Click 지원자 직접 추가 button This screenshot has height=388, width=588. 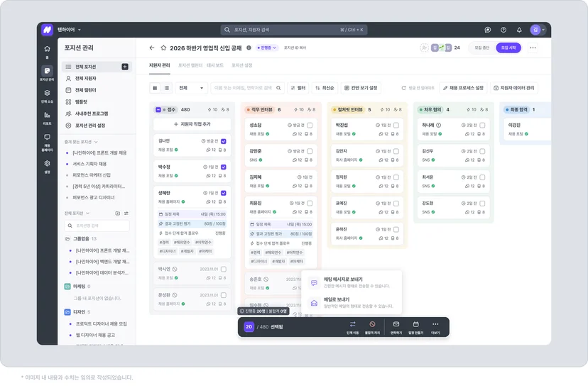click(x=192, y=124)
